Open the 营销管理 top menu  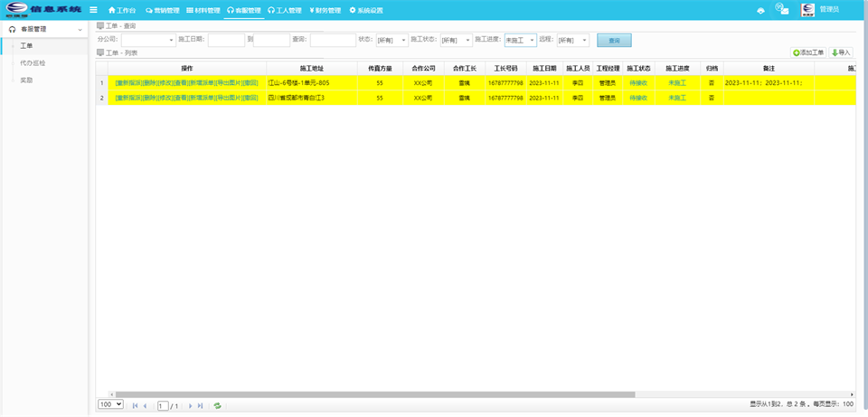(x=163, y=11)
